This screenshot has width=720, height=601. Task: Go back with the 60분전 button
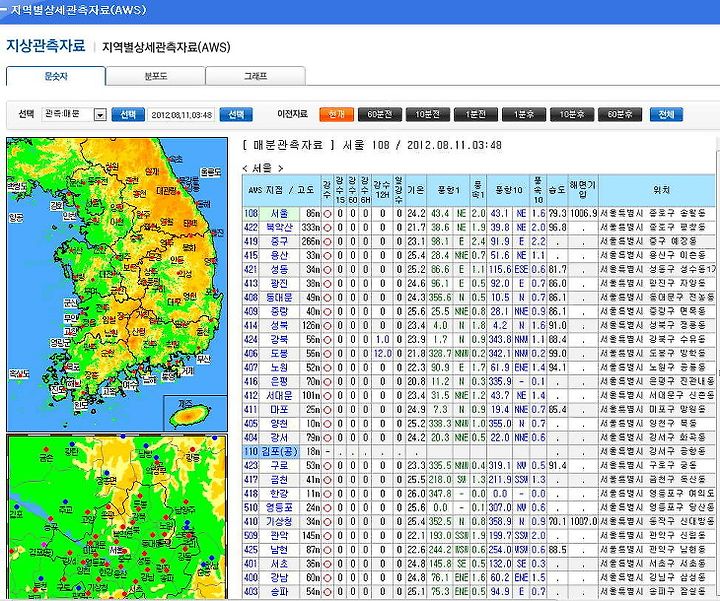[x=380, y=114]
